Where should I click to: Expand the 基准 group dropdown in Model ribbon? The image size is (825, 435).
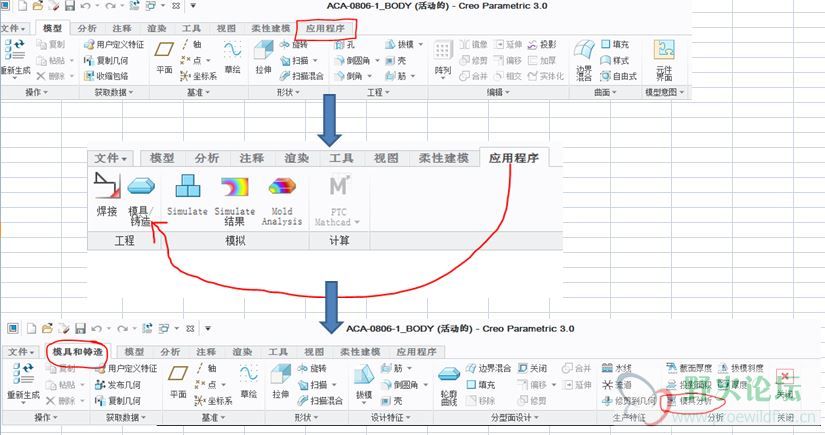pyautogui.click(x=198, y=93)
